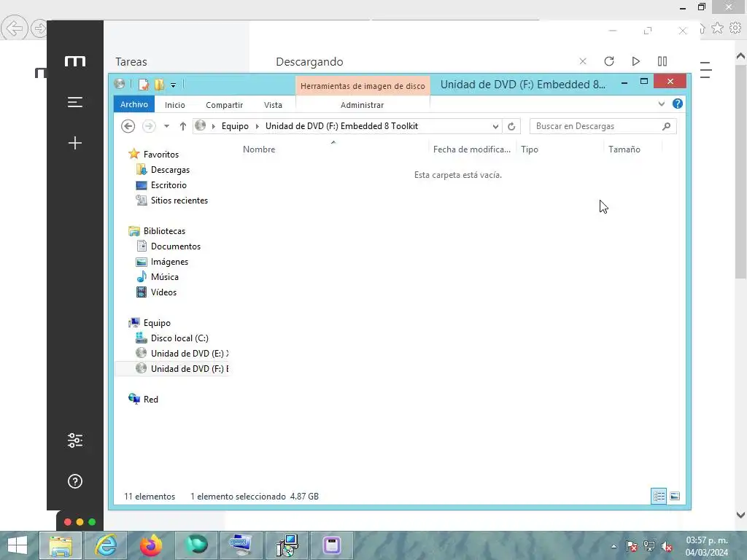This screenshot has height=560, width=747.
Task: Open Escritorio in navigation pane
Action: coord(169,184)
